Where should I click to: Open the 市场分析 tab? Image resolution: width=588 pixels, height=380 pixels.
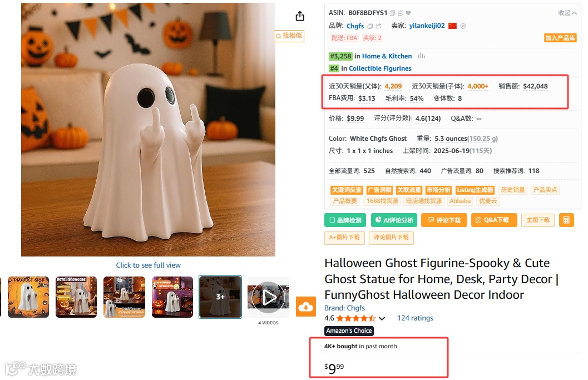(438, 190)
